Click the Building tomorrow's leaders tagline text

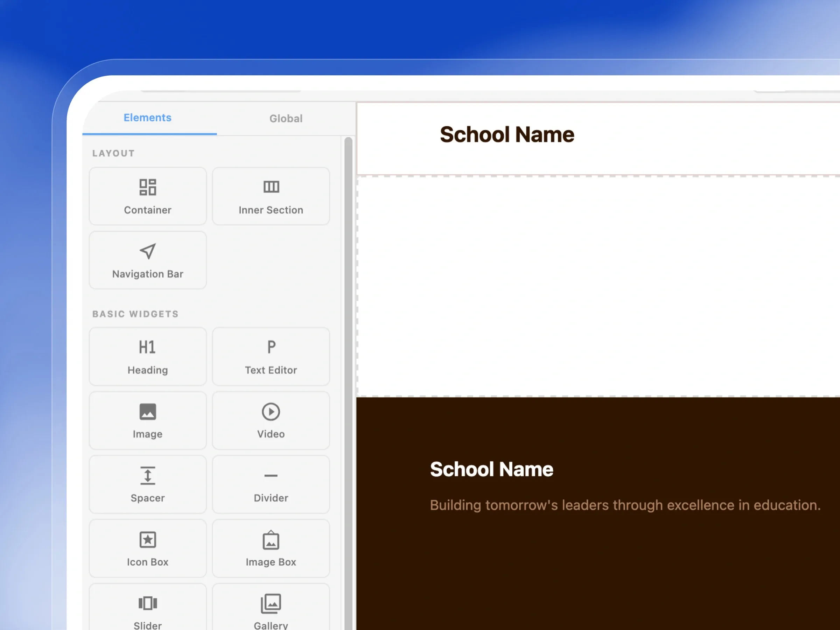pyautogui.click(x=625, y=505)
